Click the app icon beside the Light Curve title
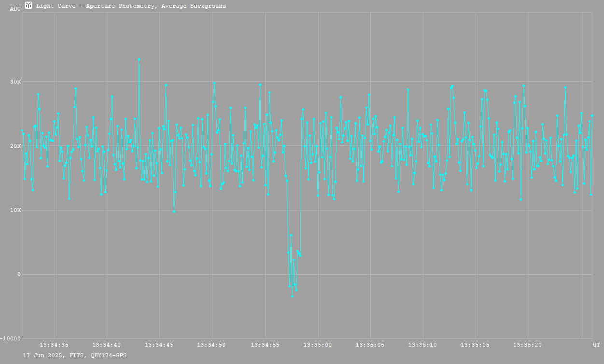The width and height of the screenshot is (604, 364). pyautogui.click(x=28, y=6)
